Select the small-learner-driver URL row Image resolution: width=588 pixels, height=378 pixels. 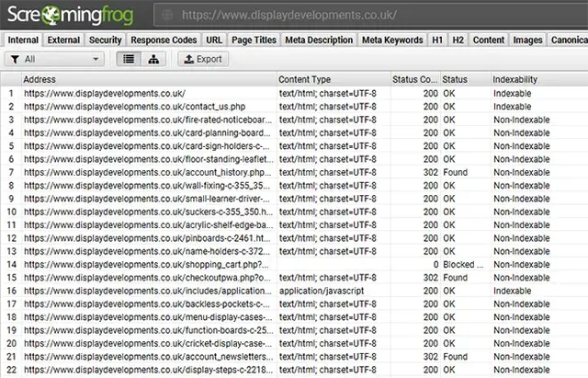(x=147, y=199)
